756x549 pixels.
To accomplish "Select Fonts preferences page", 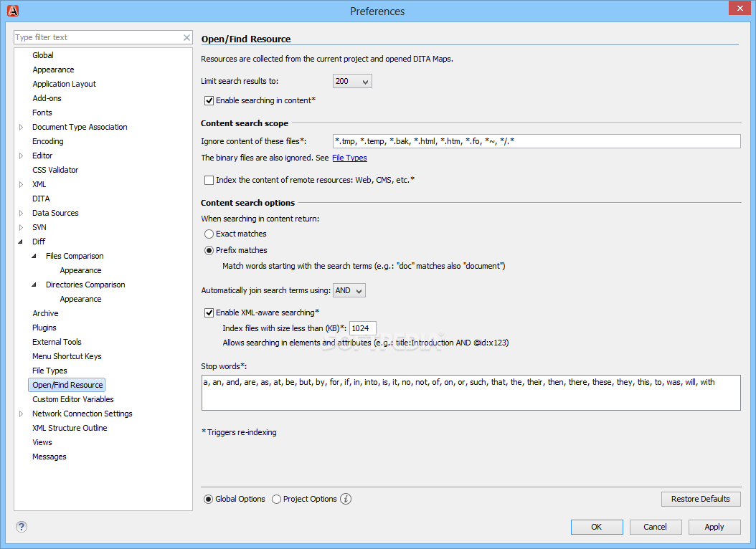I will pyautogui.click(x=42, y=113).
